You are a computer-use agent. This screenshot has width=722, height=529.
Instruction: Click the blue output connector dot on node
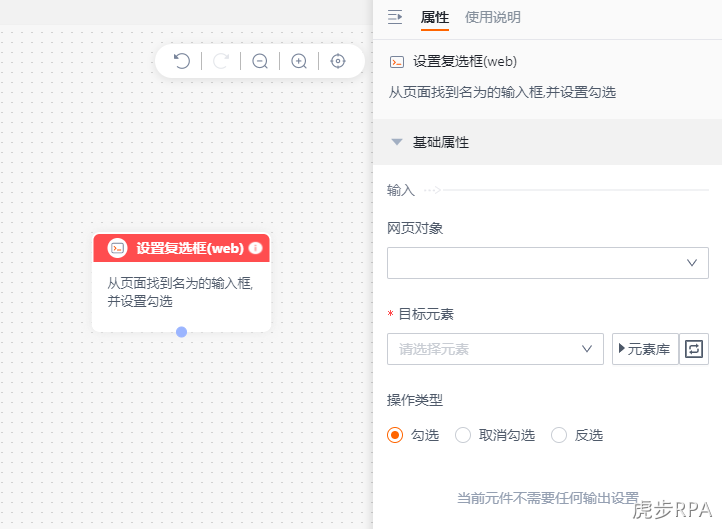click(181, 332)
